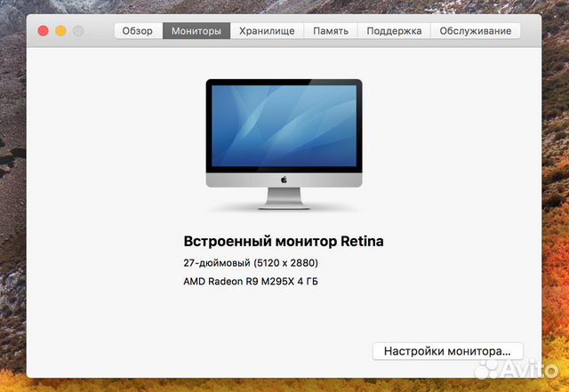
Task: Select the Встроенный монитор Retina heading
Action: tap(284, 242)
